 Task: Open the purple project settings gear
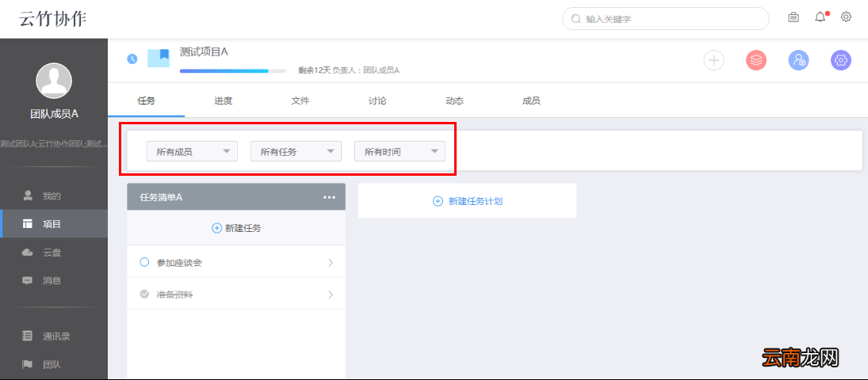point(841,59)
